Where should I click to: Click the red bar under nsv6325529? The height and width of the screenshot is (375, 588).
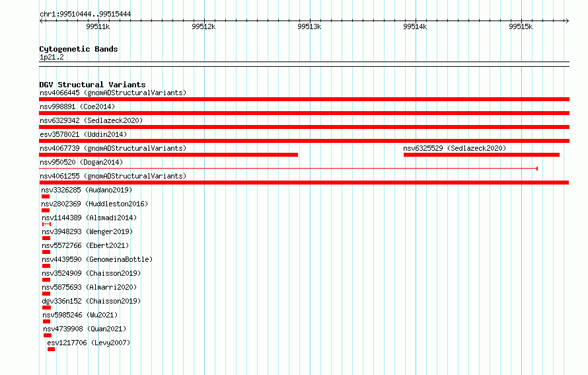[482, 155]
